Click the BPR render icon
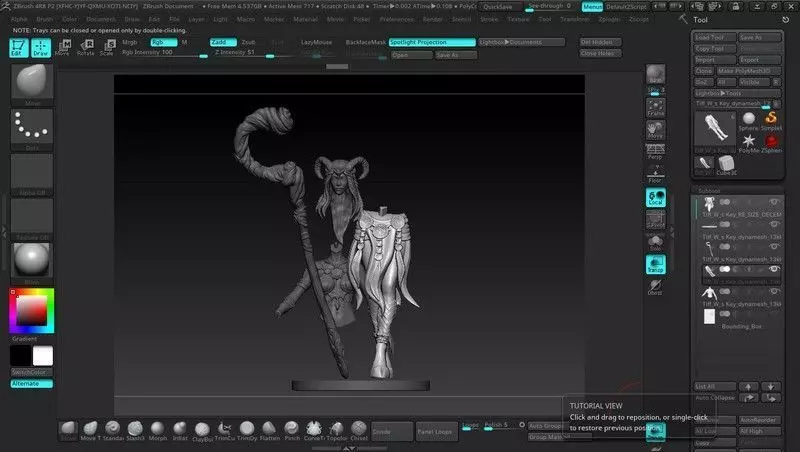800x452 pixels. [656, 74]
